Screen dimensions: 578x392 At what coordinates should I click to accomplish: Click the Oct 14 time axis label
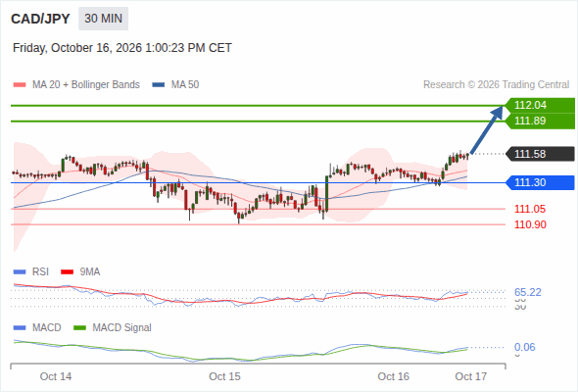click(x=56, y=376)
